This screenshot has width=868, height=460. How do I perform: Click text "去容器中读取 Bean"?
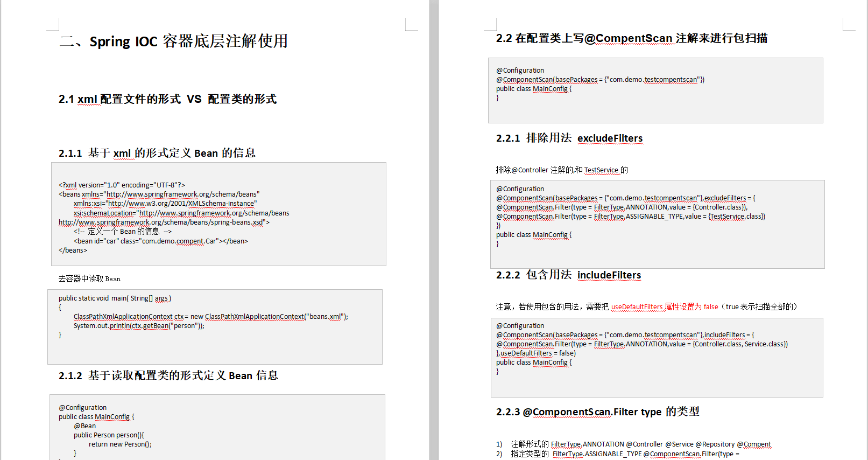89,278
